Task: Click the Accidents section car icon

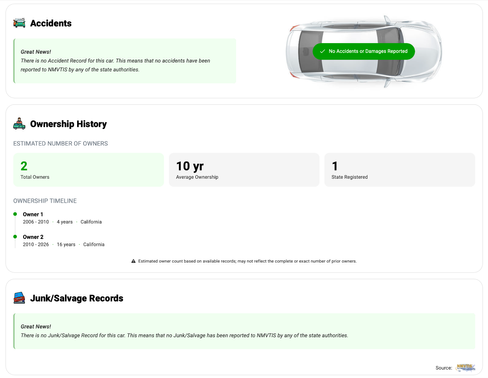Action: pyautogui.click(x=19, y=23)
